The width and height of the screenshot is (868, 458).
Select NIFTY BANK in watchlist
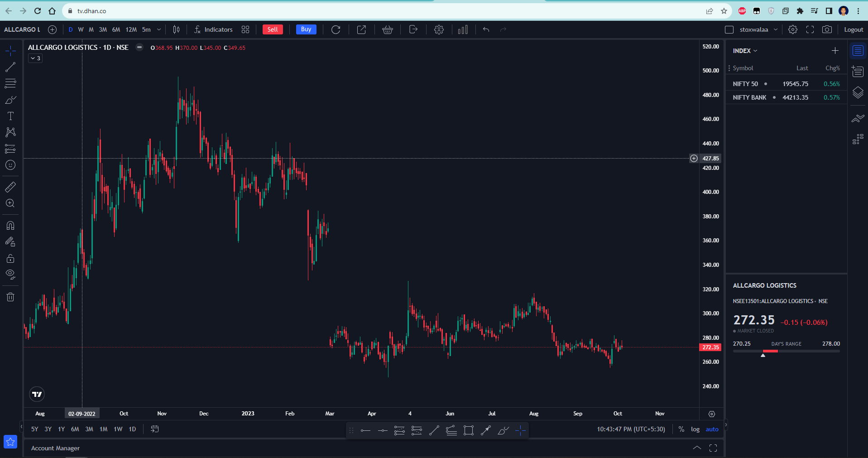click(x=786, y=97)
